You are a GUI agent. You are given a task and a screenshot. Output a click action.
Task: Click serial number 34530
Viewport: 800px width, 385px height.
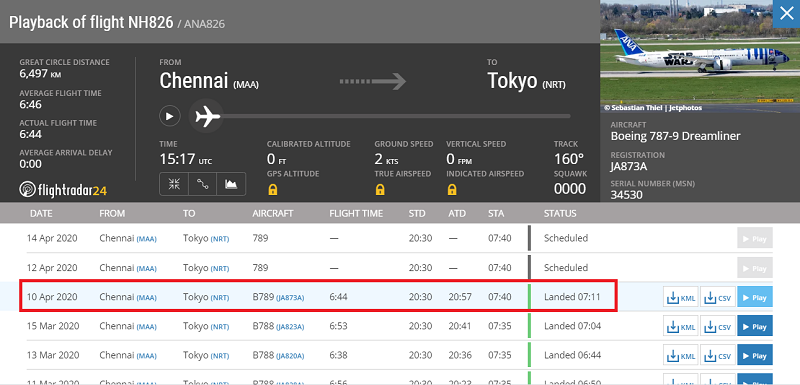627,195
